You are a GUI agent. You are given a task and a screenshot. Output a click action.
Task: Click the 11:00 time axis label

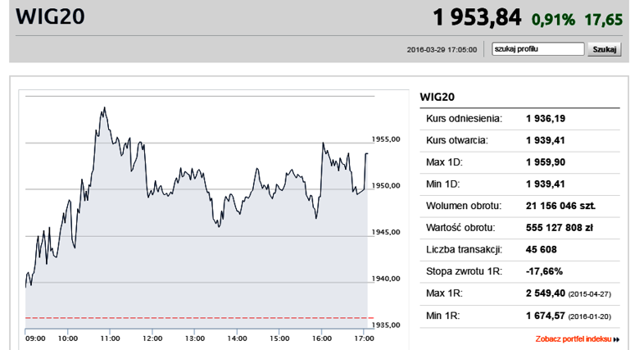pos(110,339)
